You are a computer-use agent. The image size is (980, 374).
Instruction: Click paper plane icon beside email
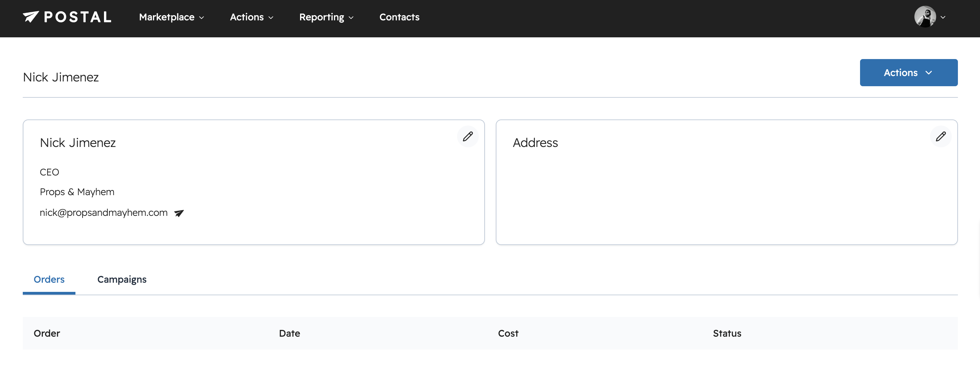tap(179, 213)
